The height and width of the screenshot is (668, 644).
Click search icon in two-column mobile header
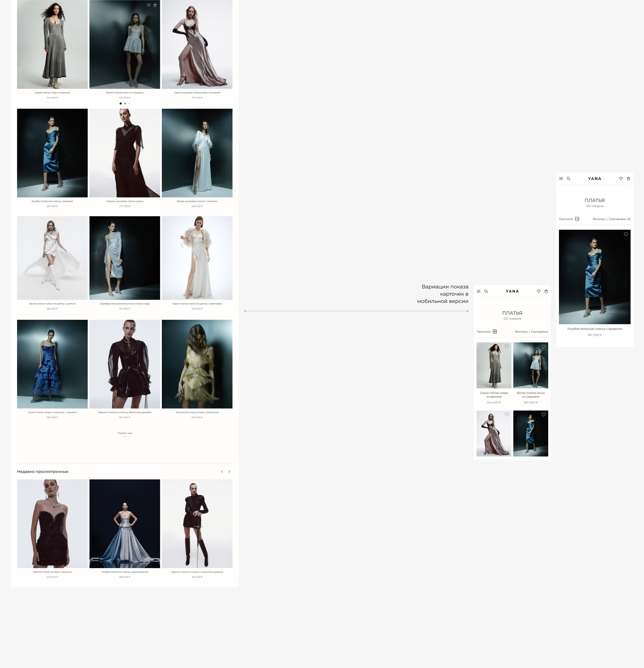[486, 291]
